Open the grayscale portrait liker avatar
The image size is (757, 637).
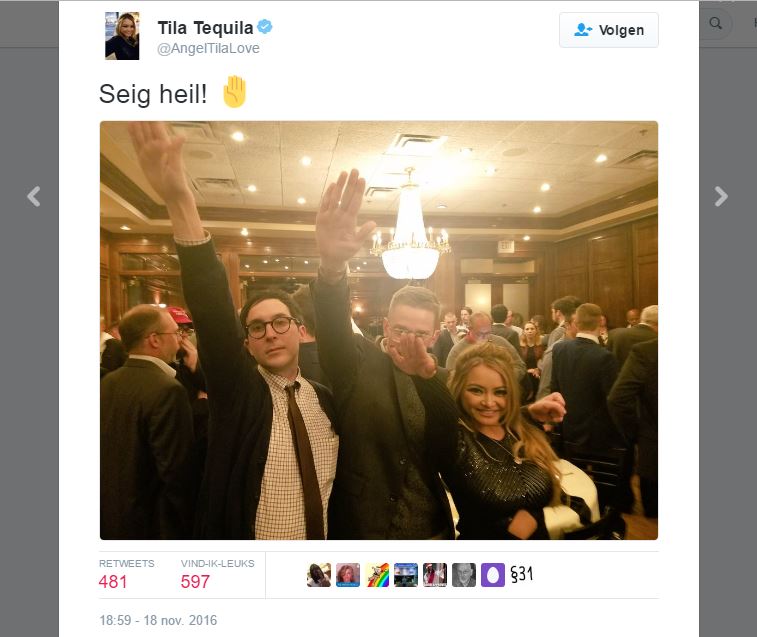pos(464,575)
